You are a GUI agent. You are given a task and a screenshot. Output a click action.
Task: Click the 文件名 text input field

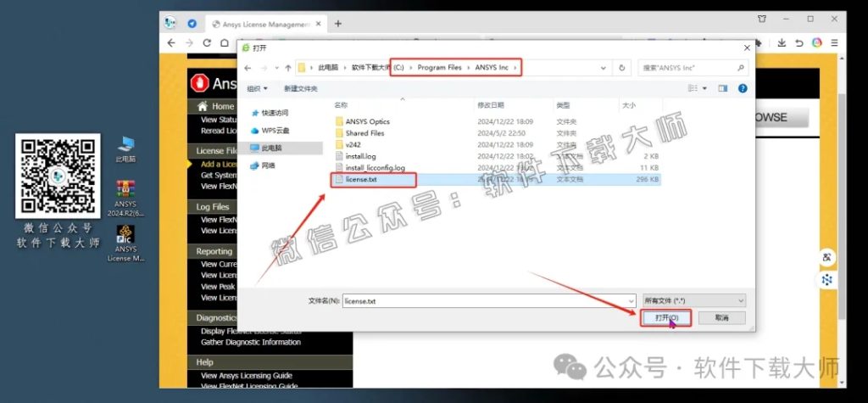click(x=485, y=301)
